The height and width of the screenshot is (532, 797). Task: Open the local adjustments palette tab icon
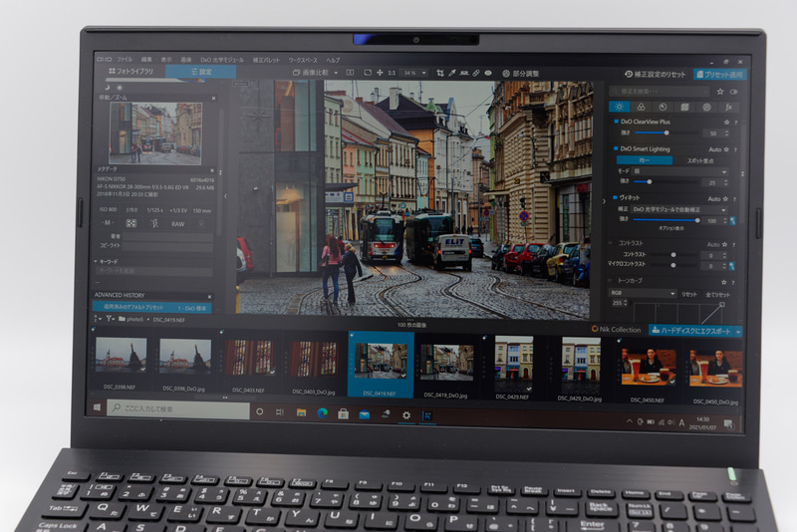point(706,107)
